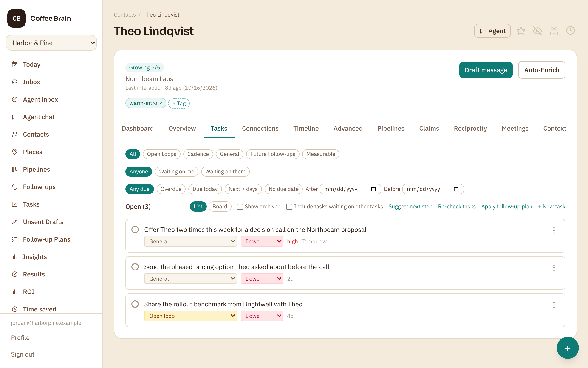Open Follow-ups in the sidebar
588x368 pixels.
point(51,187)
